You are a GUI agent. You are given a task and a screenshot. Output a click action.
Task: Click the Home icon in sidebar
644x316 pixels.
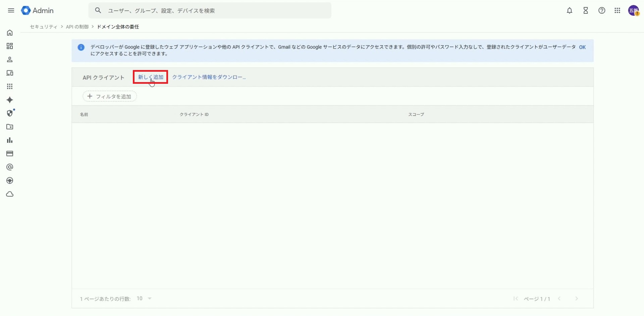click(10, 33)
